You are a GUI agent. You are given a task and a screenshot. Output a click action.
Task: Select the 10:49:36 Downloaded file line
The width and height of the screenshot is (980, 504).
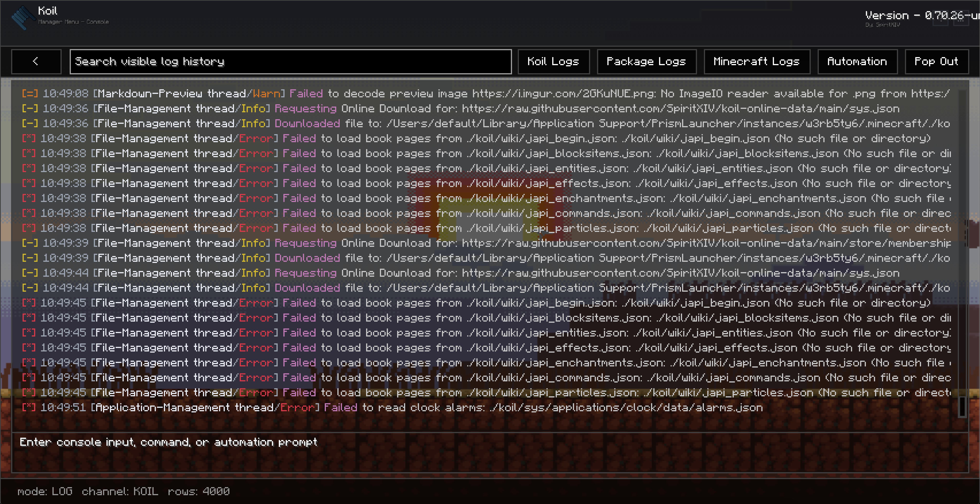coord(486,123)
